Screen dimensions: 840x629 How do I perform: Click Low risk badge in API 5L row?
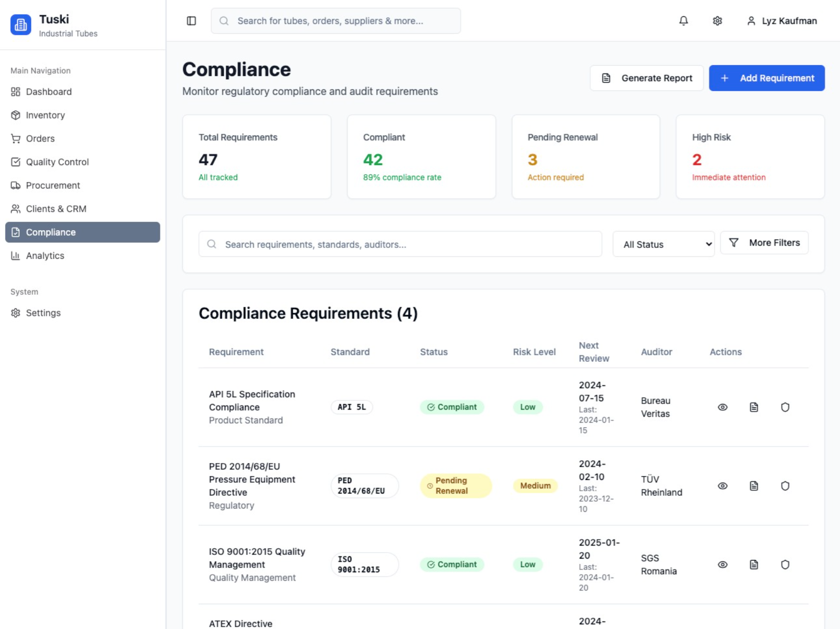click(528, 407)
